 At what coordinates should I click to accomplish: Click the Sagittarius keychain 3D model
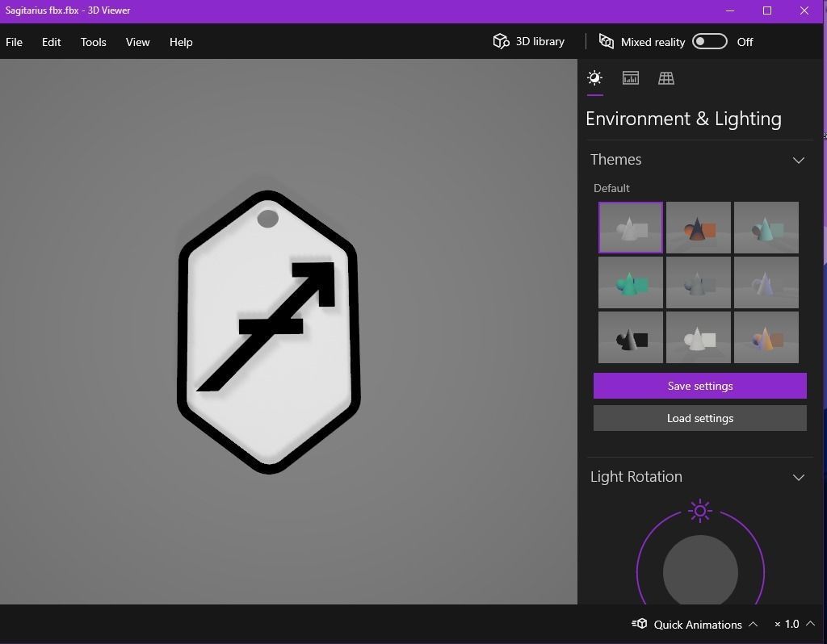pyautogui.click(x=268, y=332)
